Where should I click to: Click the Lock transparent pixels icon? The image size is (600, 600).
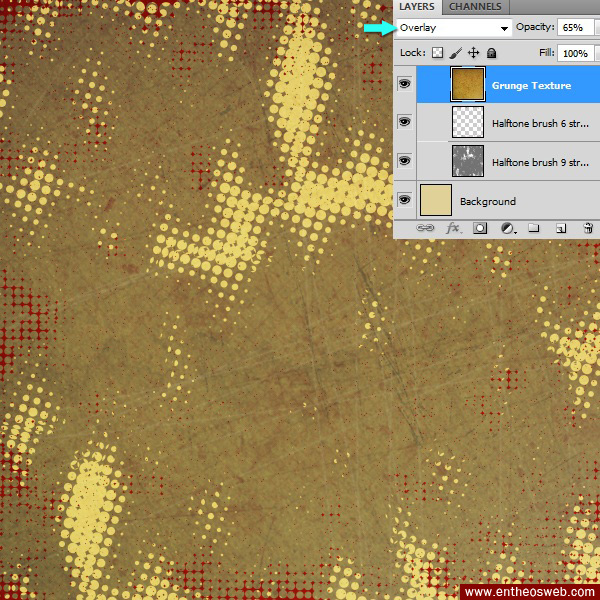tap(438, 53)
